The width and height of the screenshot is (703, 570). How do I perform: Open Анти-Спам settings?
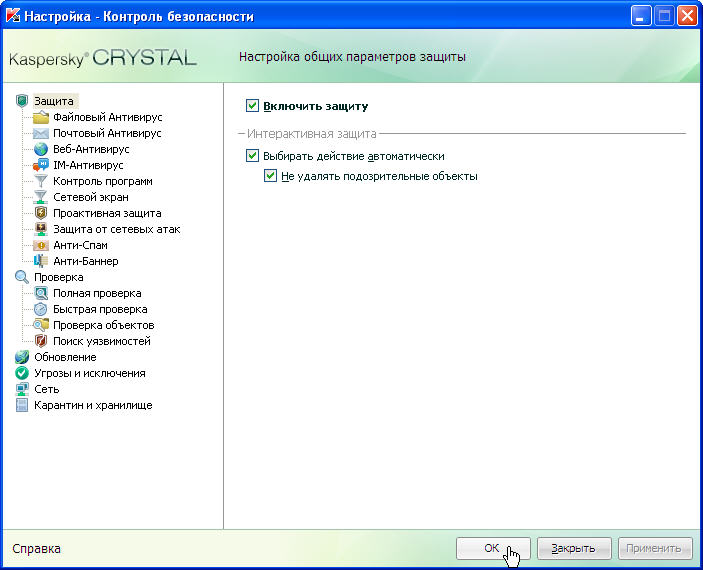pyautogui.click(x=80, y=245)
